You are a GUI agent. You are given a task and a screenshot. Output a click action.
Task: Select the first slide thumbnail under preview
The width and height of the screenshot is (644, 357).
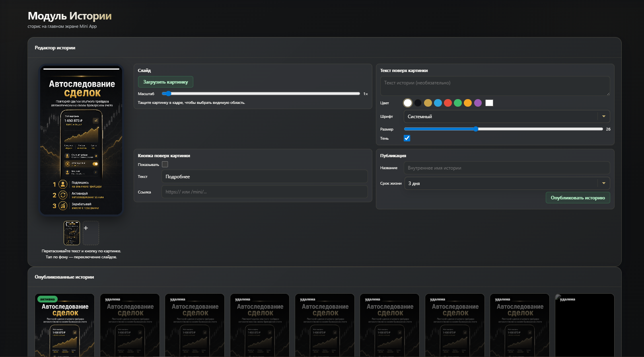click(x=72, y=233)
